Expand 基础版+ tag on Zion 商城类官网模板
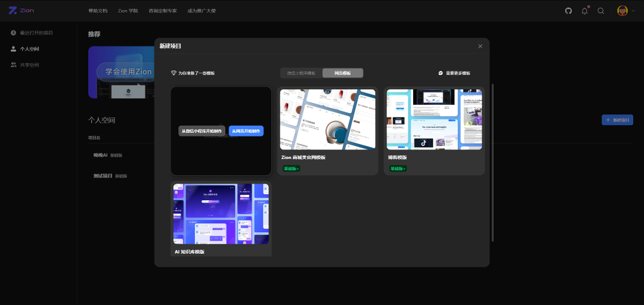The height and width of the screenshot is (305, 644). click(x=291, y=169)
